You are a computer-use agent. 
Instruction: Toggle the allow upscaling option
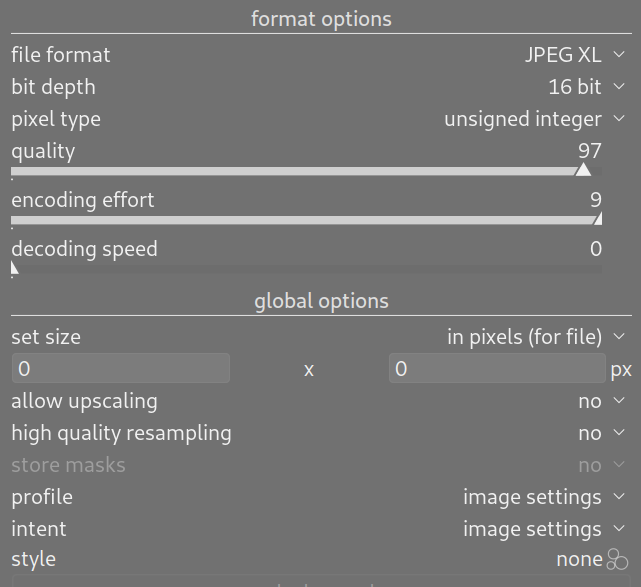[590, 401]
